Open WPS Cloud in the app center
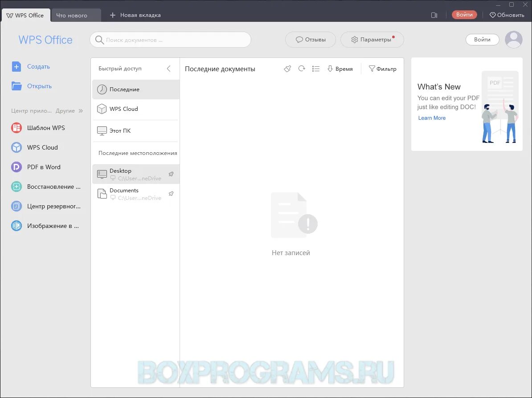 [16, 147]
